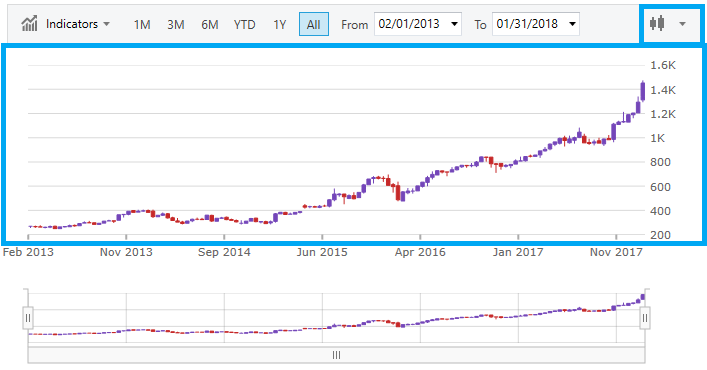The height and width of the screenshot is (370, 707).
Task: Click the Nov 2013 axis label
Action: (x=126, y=252)
